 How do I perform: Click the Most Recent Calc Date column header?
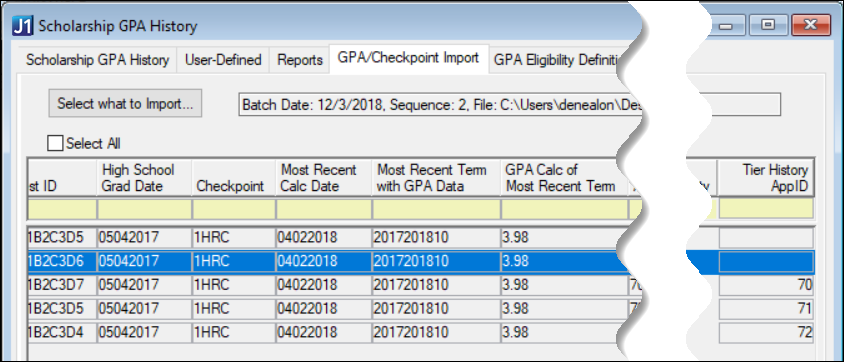[x=323, y=178]
